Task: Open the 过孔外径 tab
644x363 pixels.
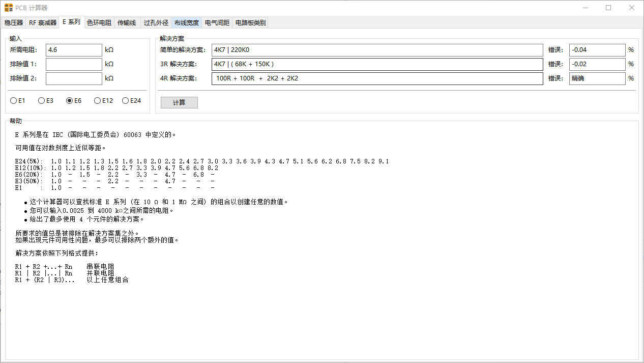Action: pos(156,23)
